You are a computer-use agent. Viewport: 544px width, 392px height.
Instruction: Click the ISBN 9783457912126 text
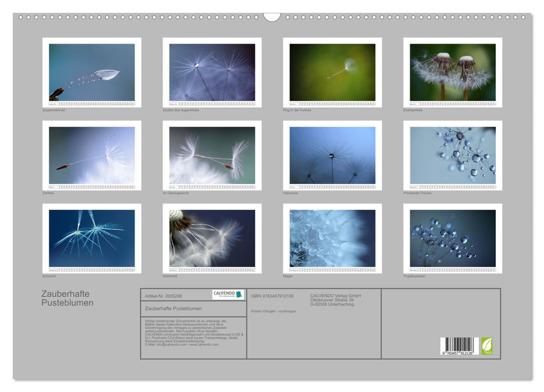[x=272, y=296]
